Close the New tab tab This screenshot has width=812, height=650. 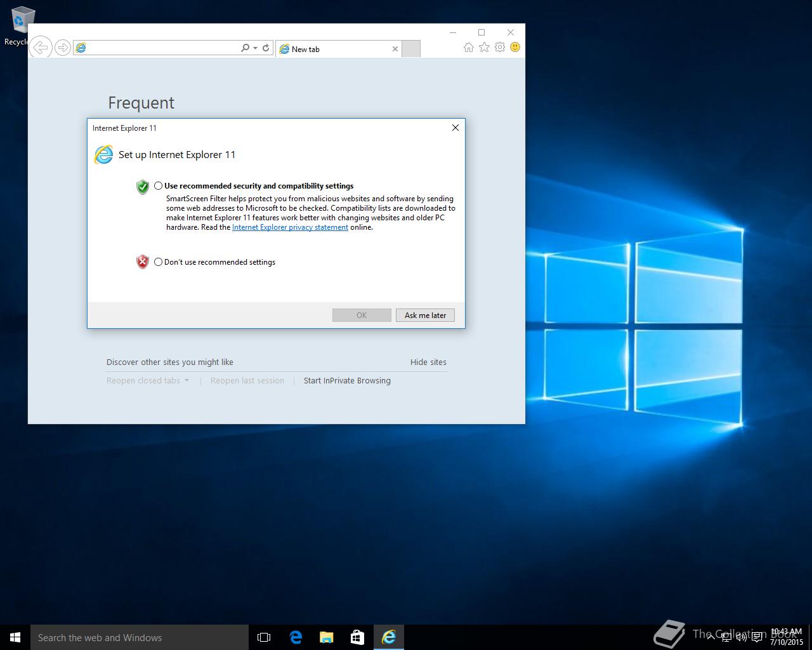pos(395,49)
